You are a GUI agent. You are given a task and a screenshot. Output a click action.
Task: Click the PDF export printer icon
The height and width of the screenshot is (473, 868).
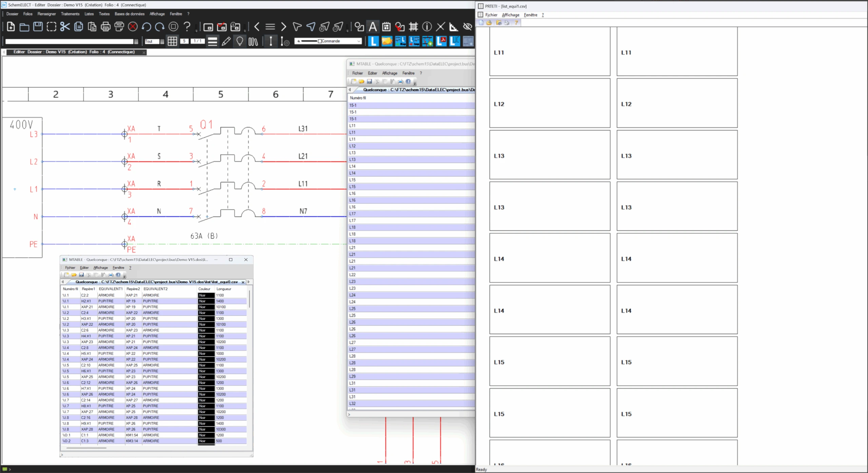(119, 26)
